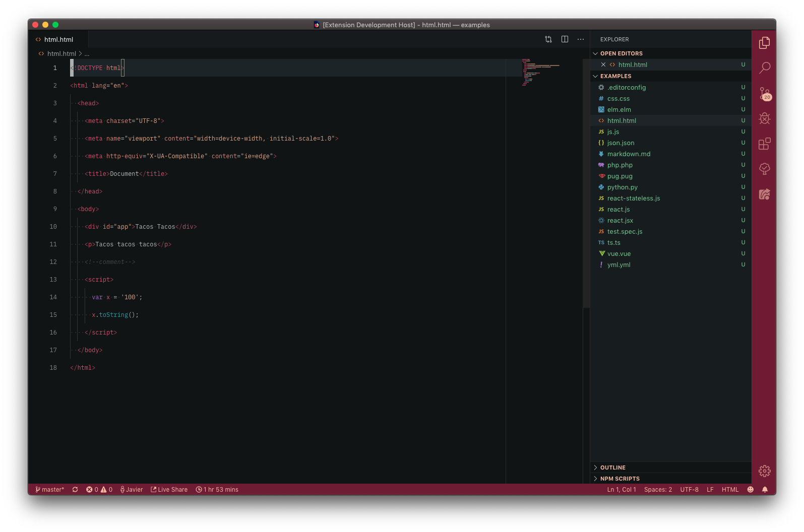Image resolution: width=804 pixels, height=532 pixels.
Task: Change indentation via Spaces: 2
Action: click(x=658, y=490)
